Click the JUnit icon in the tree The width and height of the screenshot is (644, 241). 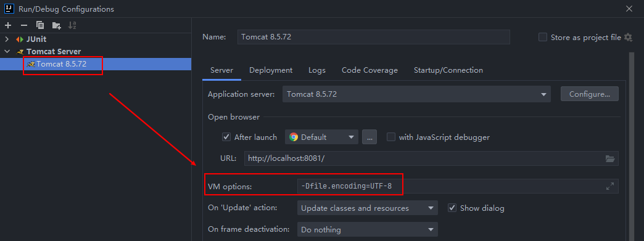[19, 39]
